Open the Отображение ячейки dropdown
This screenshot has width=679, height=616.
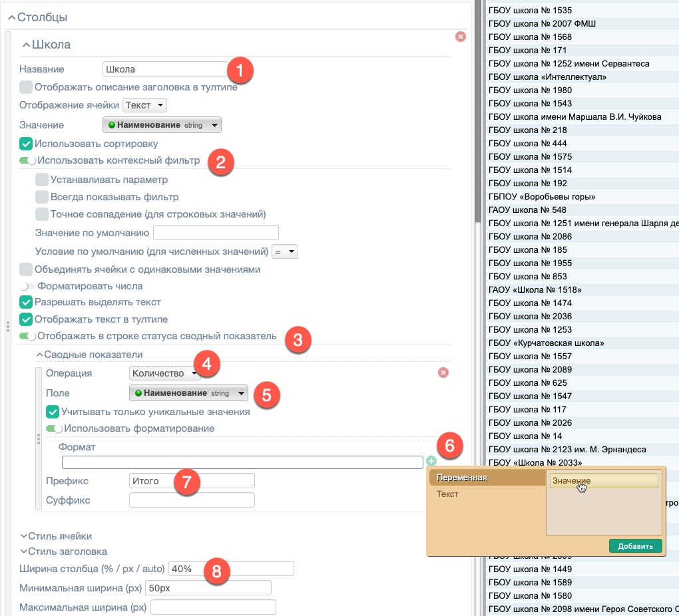pos(144,105)
